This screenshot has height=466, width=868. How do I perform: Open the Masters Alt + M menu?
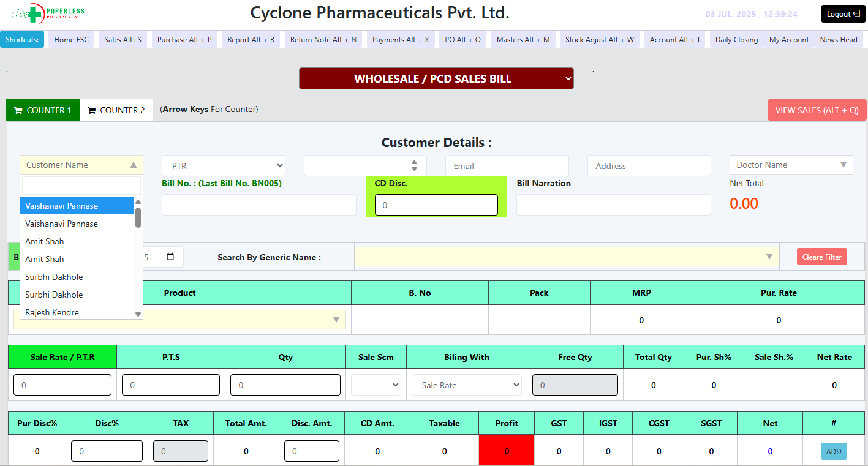[x=523, y=40]
